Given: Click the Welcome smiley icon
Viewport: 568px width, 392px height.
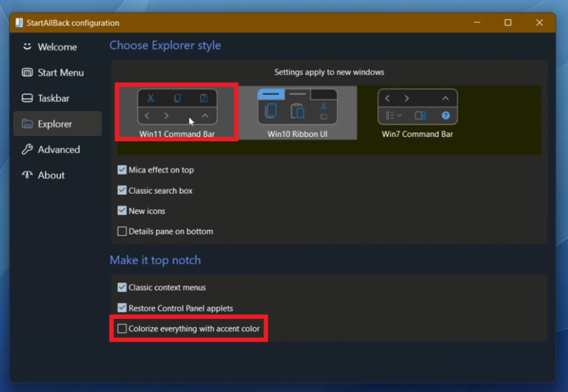Looking at the screenshot, I should tap(27, 47).
